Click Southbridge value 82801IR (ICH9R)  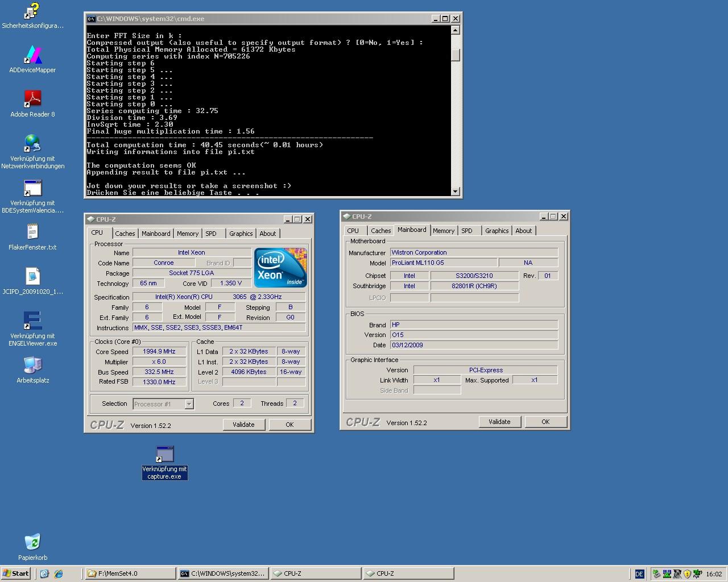[x=474, y=286]
